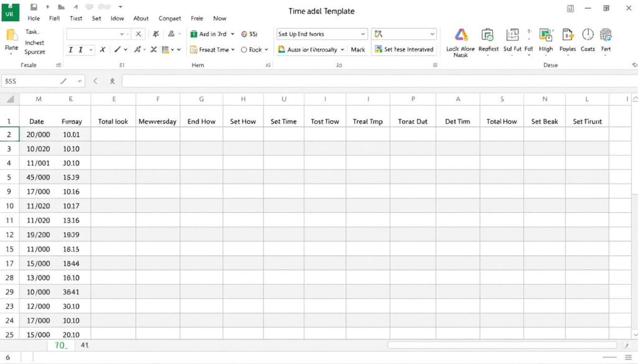Screen dimensions: 638x364
Task: Select the cell containing 45/000
Action: pos(38,177)
